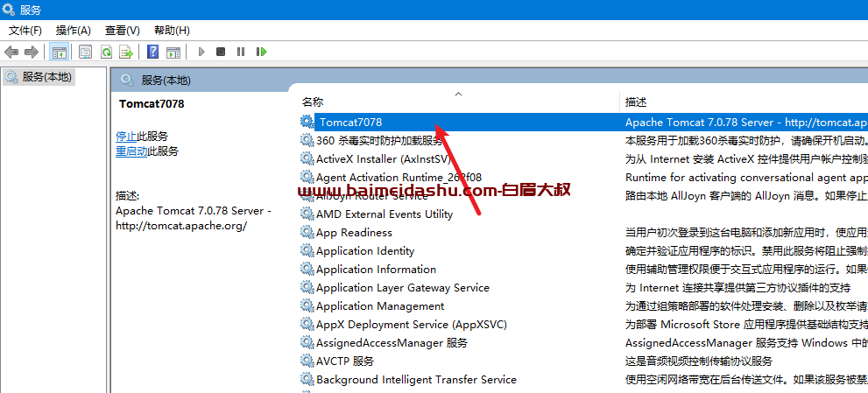Click the Tomcat7078 description cell in list
Image resolution: width=868 pixels, height=393 pixels.
click(745, 123)
